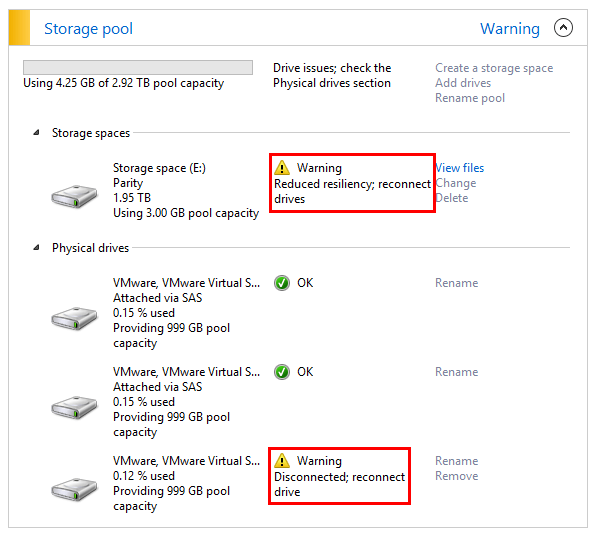Click Rename pool link
The image size is (600, 534).
[x=470, y=98]
